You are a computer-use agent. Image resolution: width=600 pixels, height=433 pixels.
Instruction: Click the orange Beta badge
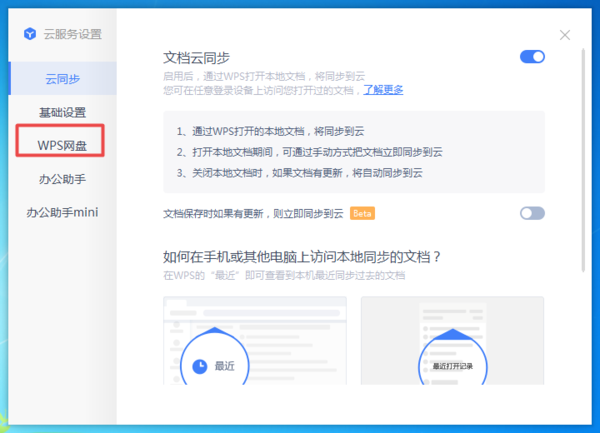[x=362, y=213]
